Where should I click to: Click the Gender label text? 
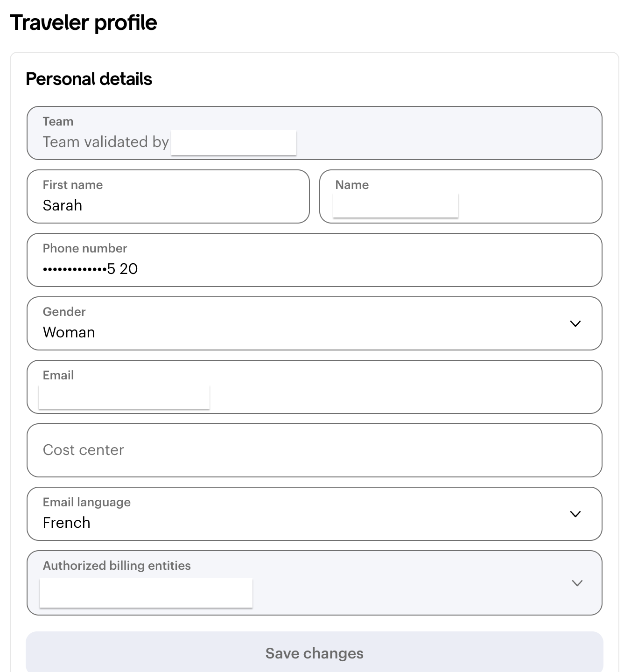pos(64,312)
